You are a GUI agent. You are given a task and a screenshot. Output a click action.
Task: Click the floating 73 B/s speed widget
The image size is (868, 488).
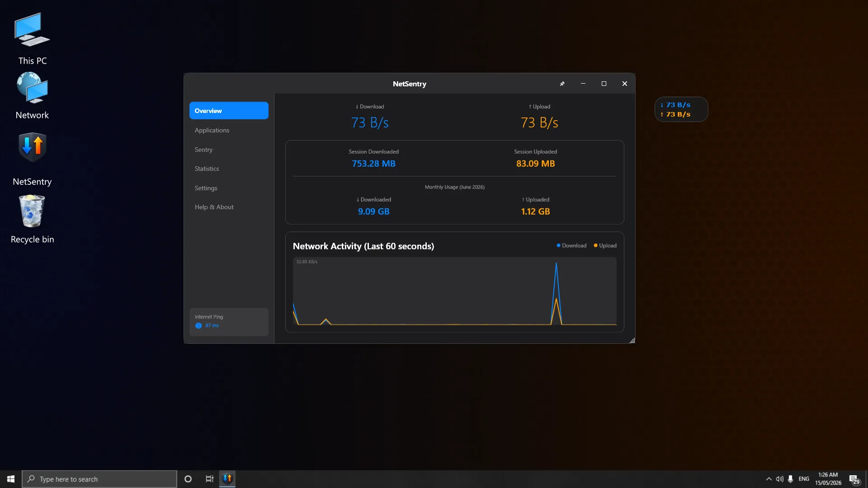[x=681, y=109]
